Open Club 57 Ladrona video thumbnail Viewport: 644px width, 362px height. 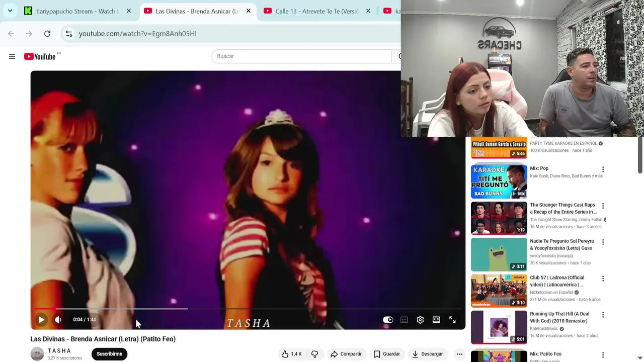pos(499,291)
